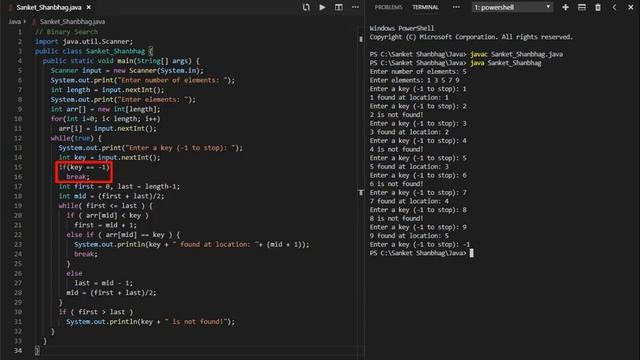
Task: Split the editor to the right
Action: (339, 7)
